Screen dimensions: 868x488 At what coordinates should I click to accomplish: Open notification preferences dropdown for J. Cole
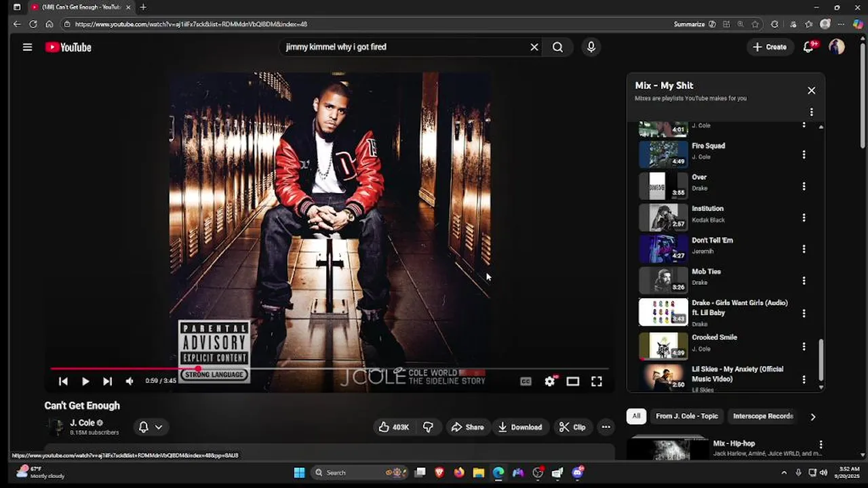(x=151, y=427)
